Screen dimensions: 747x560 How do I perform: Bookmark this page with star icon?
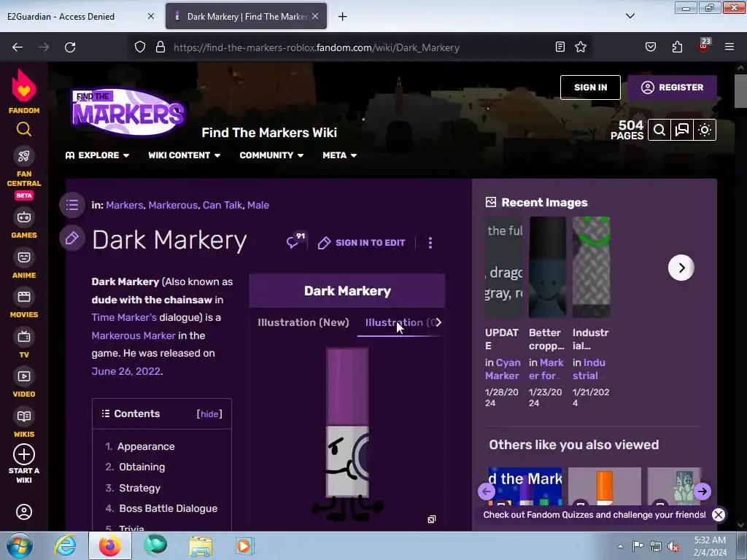coord(580,47)
